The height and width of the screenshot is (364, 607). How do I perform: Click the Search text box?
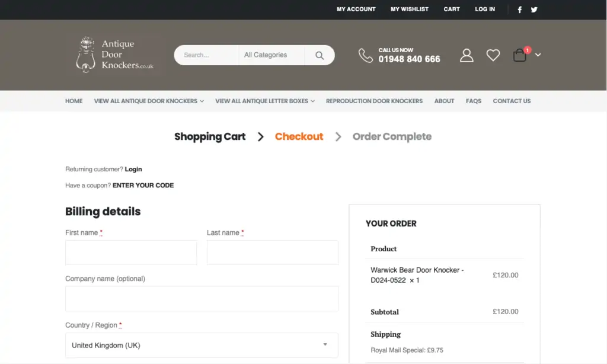point(207,55)
